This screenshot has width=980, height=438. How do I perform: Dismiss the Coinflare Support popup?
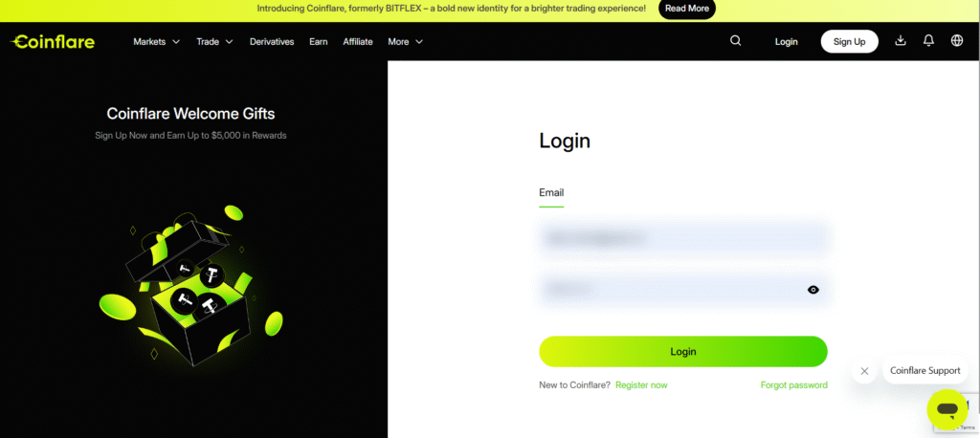[x=864, y=370]
